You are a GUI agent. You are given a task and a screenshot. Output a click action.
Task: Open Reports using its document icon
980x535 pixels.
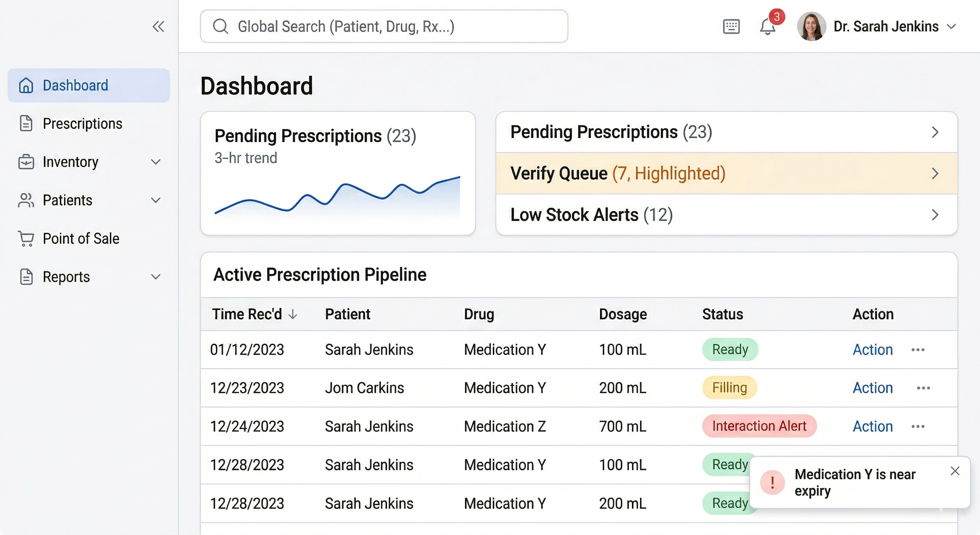click(x=25, y=277)
